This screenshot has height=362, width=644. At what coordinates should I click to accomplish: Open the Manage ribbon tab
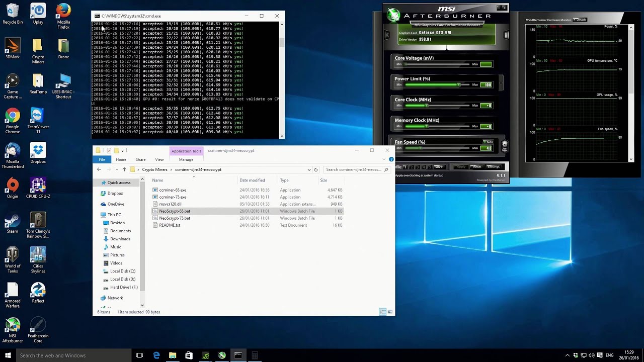point(186,159)
